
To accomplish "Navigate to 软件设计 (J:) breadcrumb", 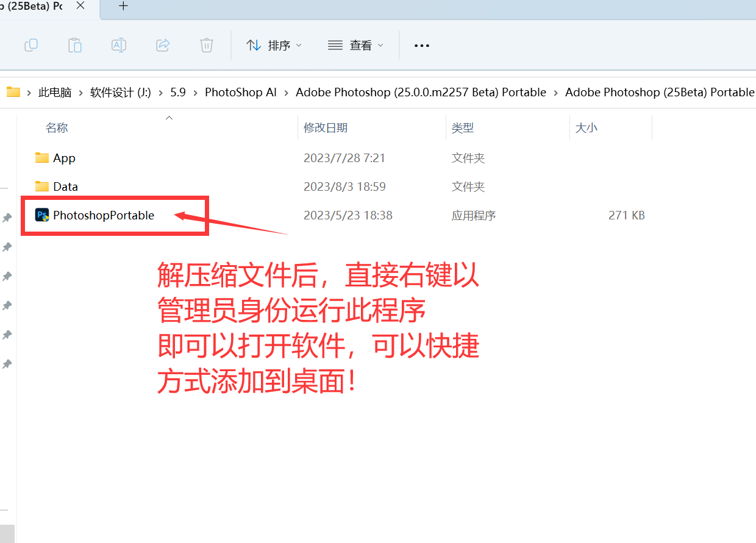I will (x=120, y=93).
